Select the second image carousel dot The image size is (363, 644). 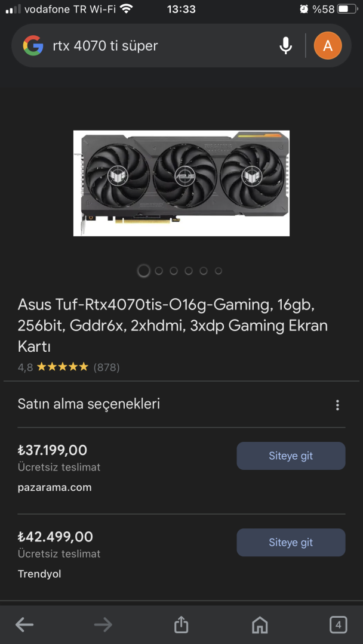point(159,271)
